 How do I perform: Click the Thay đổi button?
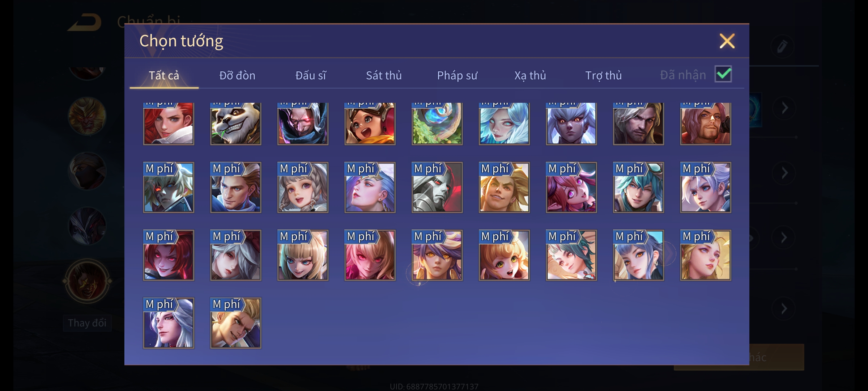pyautogui.click(x=87, y=323)
